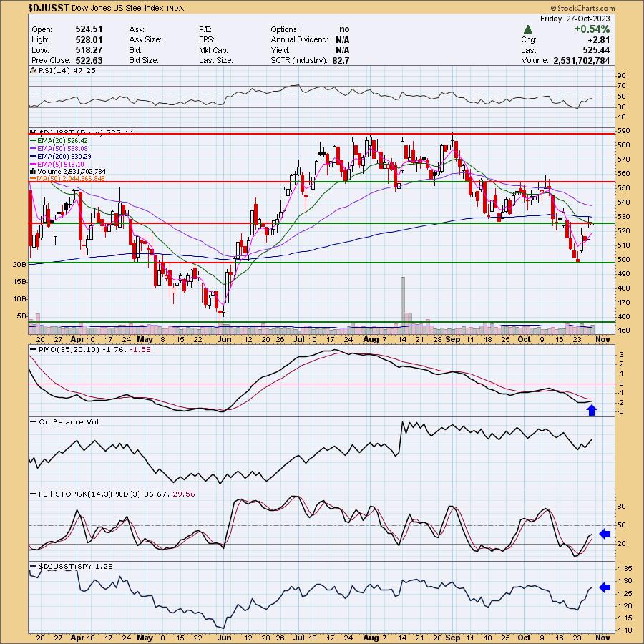This screenshot has width=644, height=644.
Task: Click the $DJUSST ticker symbol in the header
Action: click(x=49, y=8)
